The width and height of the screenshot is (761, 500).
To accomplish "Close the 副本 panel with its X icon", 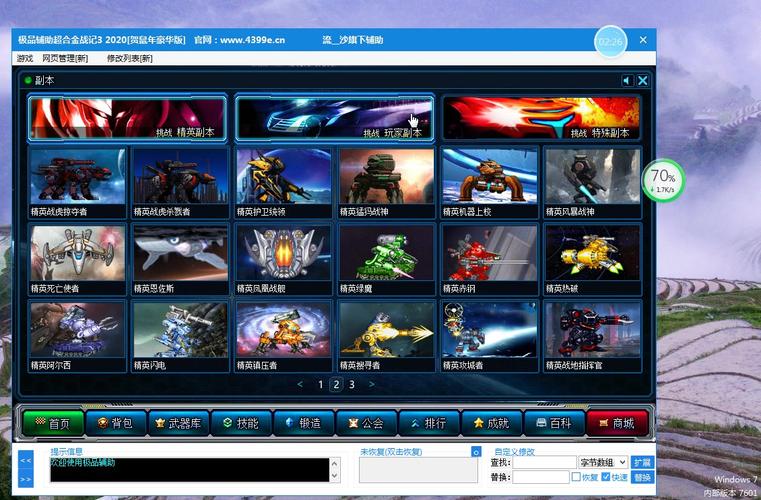I will [x=643, y=81].
